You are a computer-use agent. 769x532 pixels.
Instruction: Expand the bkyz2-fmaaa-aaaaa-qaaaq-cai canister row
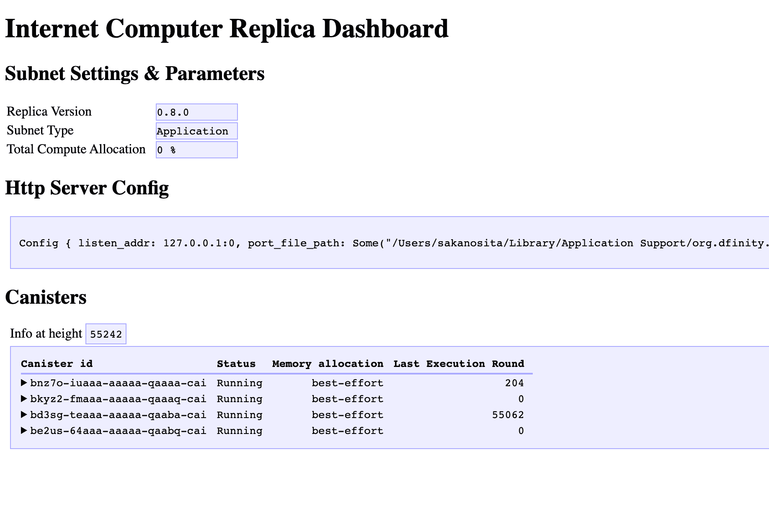[x=24, y=399]
